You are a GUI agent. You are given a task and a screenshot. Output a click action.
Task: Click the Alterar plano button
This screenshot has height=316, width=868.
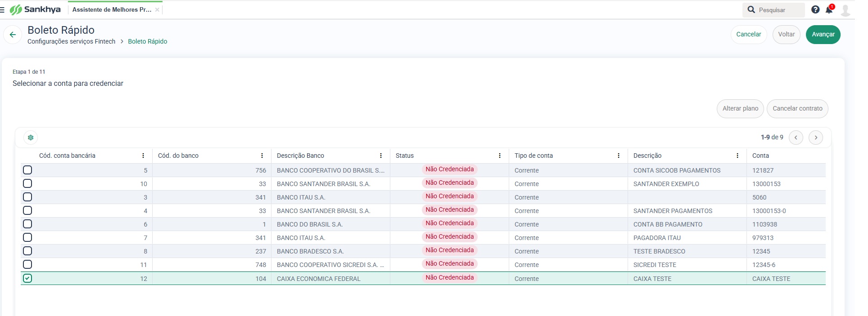[740, 108]
